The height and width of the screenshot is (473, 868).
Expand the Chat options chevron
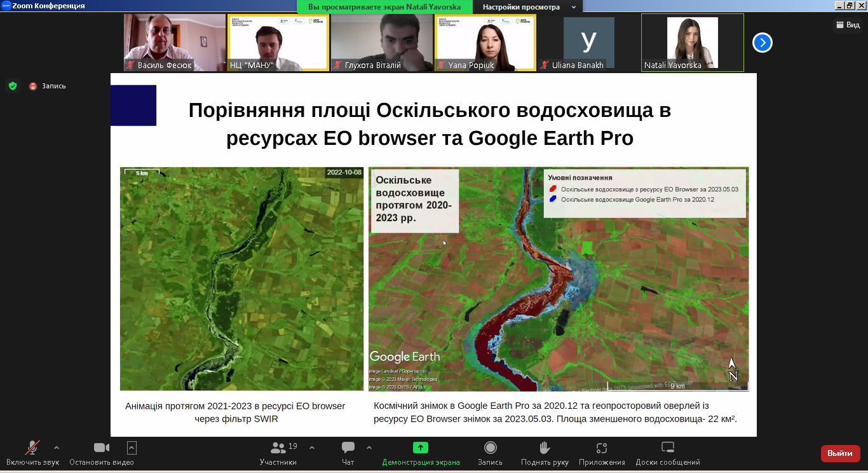click(x=369, y=448)
